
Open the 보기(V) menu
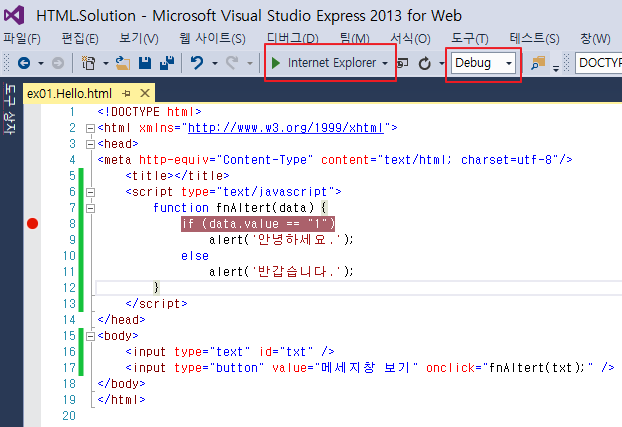(x=139, y=38)
